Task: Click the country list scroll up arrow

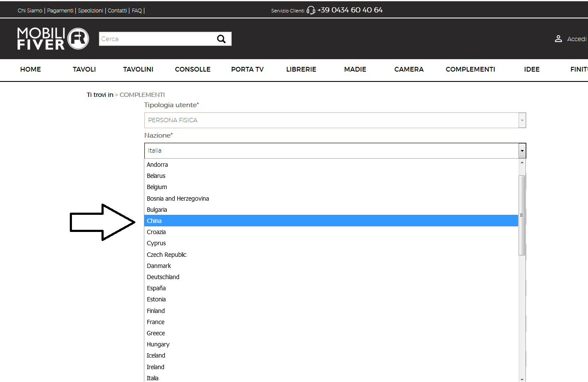Action: pos(522,162)
